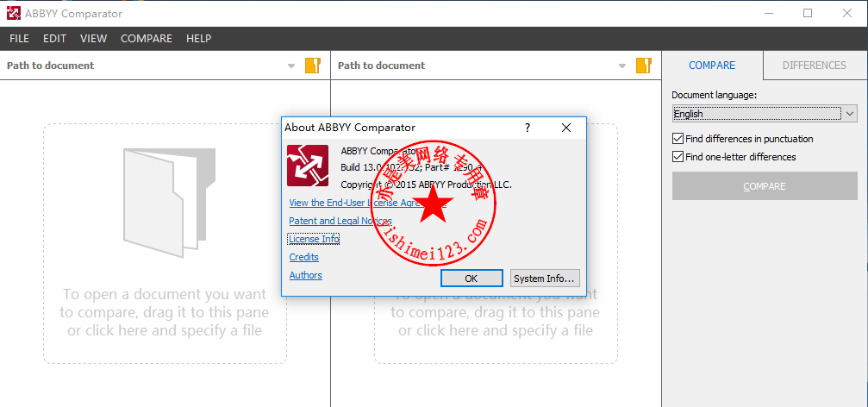Open View the End-User License Agreement link
Image resolution: width=868 pixels, height=407 pixels.
tap(367, 203)
